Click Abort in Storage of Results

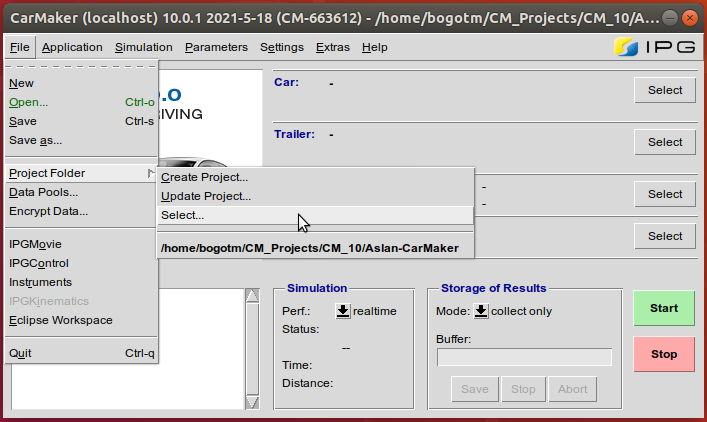coord(573,389)
